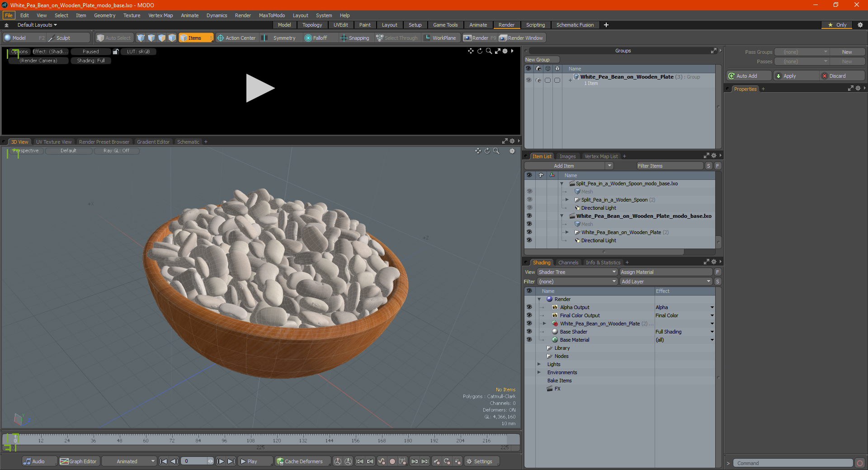868x470 pixels.
Task: Select Edges selection mode cube icon
Action: pyautogui.click(x=151, y=38)
